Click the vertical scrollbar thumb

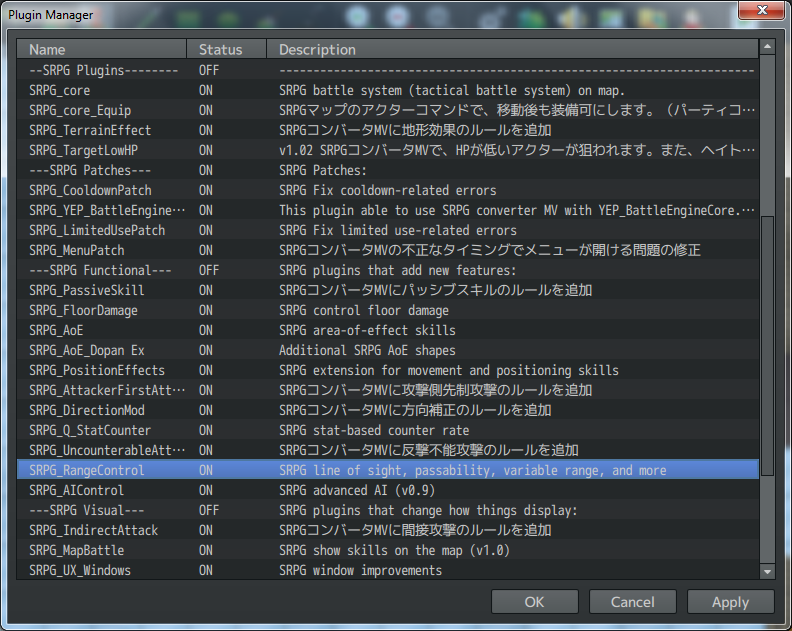(767, 346)
